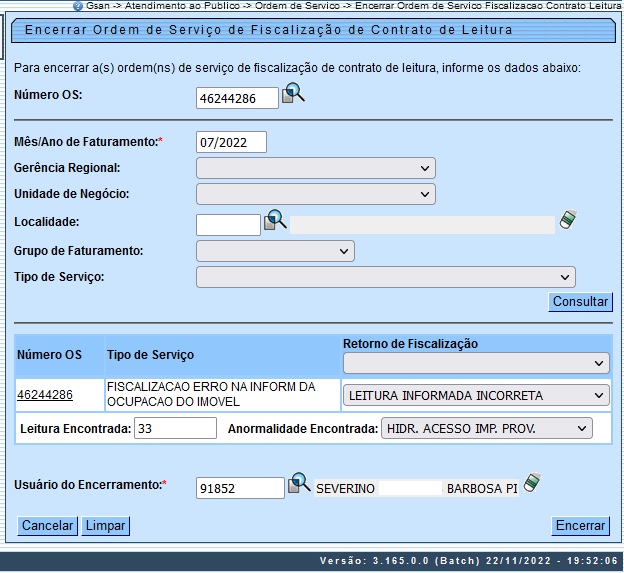The height and width of the screenshot is (573, 624).
Task: Expand the Unidade de Negócio dropdown
Action: [316, 194]
